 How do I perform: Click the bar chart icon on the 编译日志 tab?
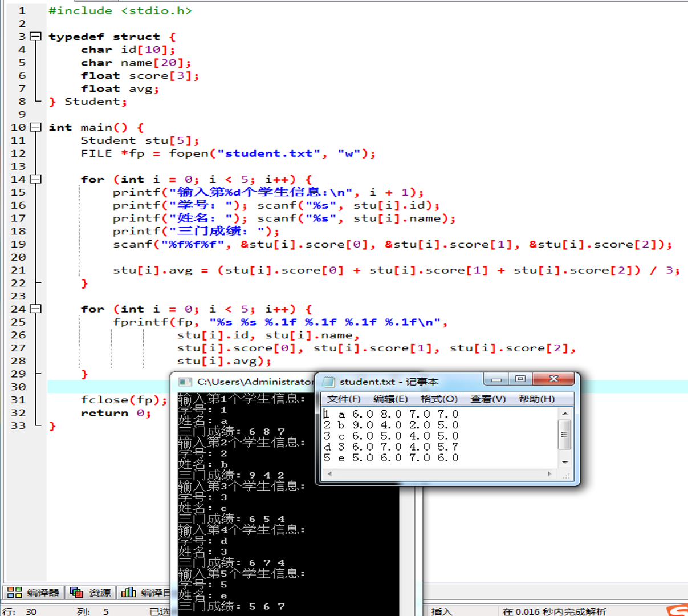128,593
